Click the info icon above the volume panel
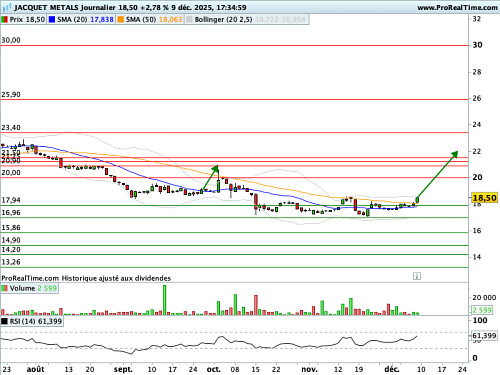Viewport: 500px width, 375px height. tap(417, 276)
